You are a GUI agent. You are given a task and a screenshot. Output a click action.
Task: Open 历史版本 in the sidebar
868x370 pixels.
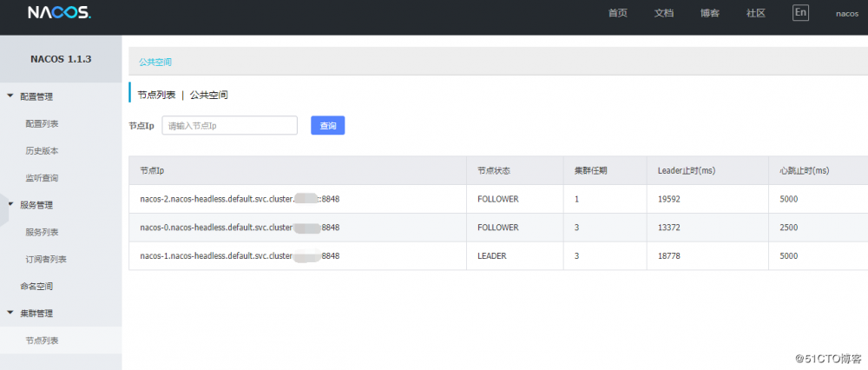coord(42,151)
